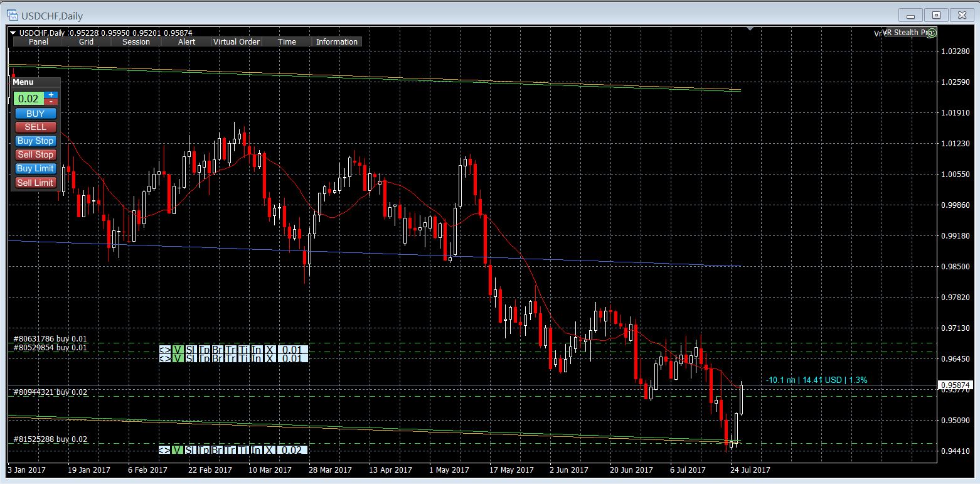Select order label #81525288 buy 0.02
This screenshot has height=484, width=980.
(50, 439)
